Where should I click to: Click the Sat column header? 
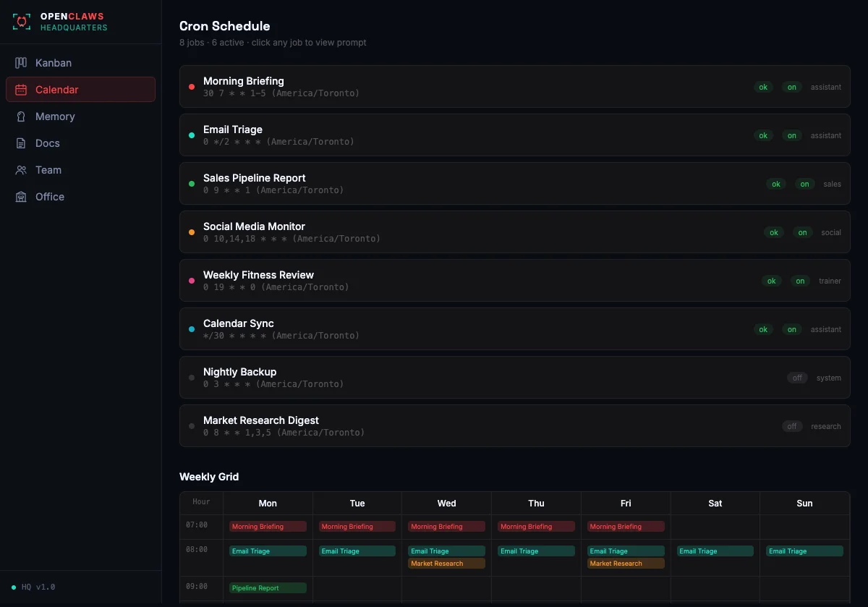[715, 504]
